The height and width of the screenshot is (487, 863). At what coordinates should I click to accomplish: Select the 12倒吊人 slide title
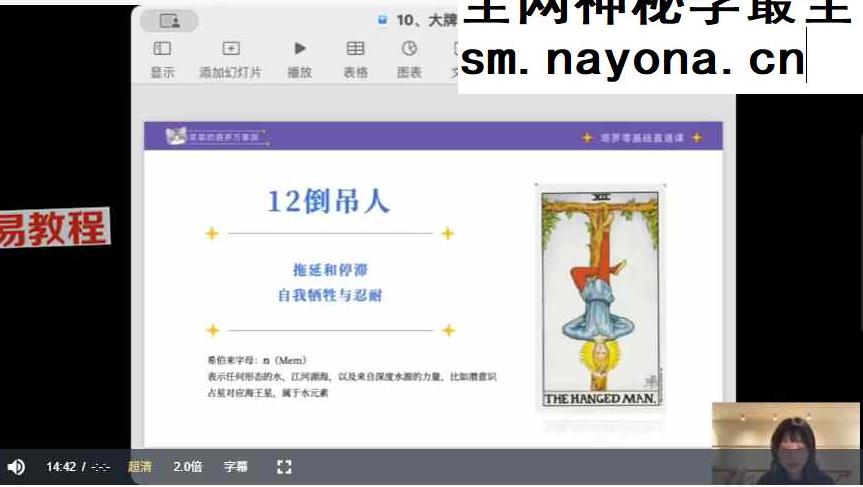pos(329,201)
